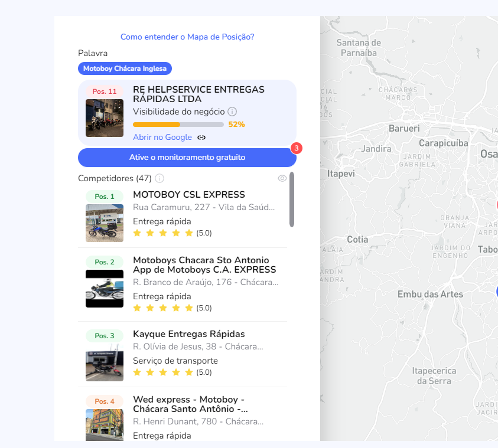Click the competitor list vertical scrollbar
This screenshot has width=498, height=448.
pyautogui.click(x=292, y=200)
